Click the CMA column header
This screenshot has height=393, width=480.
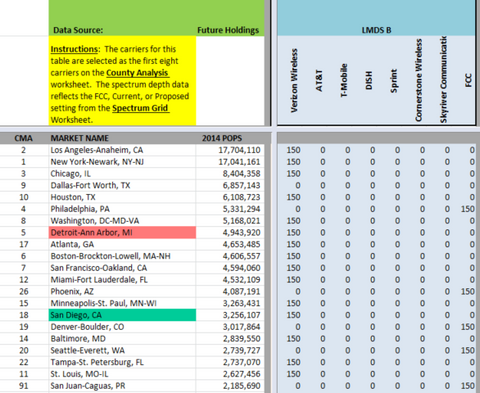23,138
